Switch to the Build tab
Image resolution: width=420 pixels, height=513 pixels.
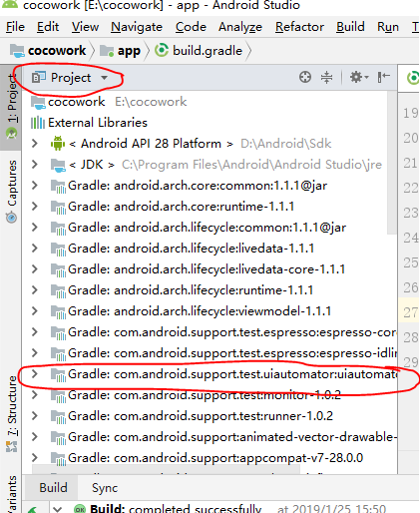(53, 488)
